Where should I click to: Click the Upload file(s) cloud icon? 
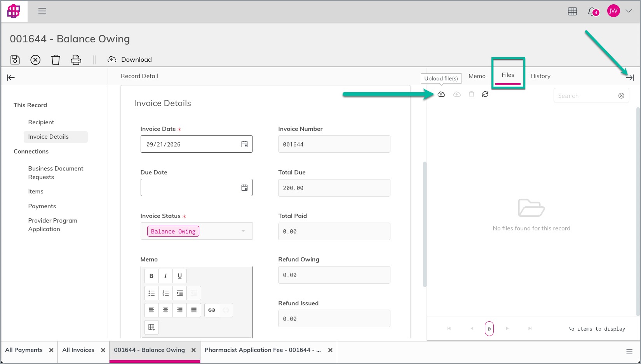click(x=441, y=94)
